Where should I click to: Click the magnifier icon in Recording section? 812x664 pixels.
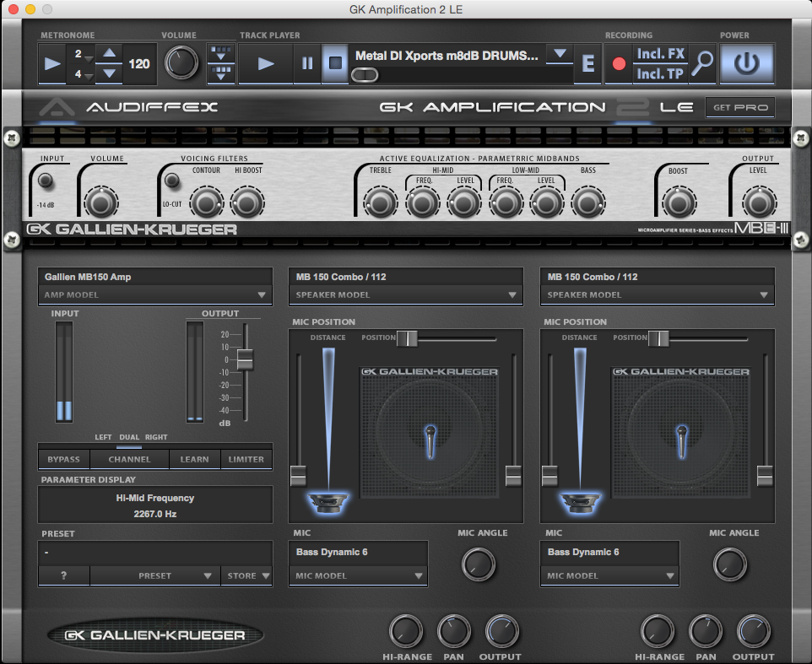point(702,64)
